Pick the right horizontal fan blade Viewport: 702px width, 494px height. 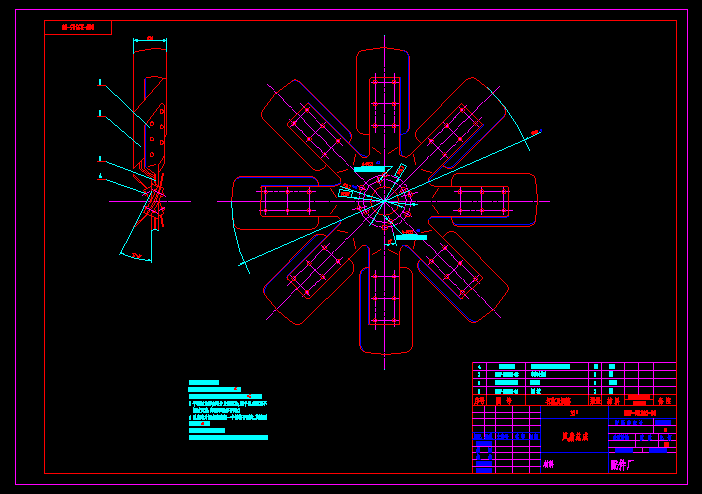tap(487, 200)
